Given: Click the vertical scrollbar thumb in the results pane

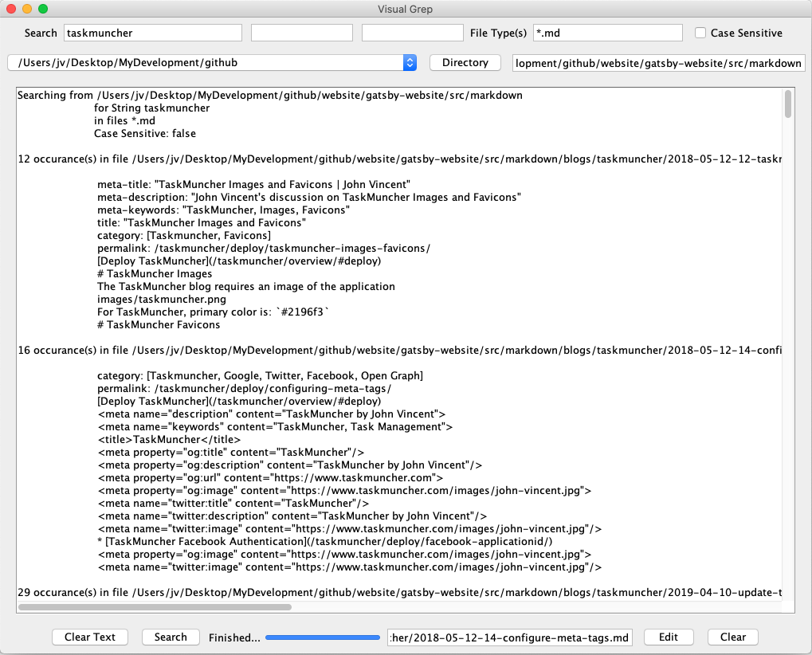Looking at the screenshot, I should [787, 104].
